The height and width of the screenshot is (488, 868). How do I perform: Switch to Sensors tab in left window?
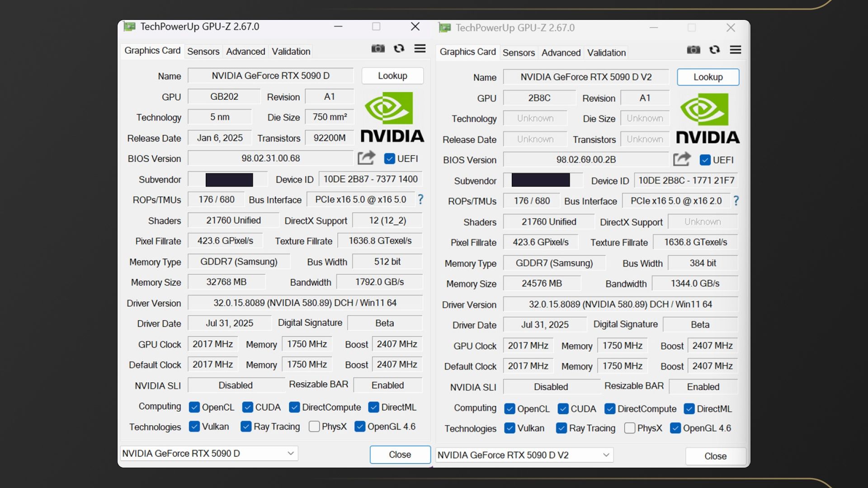203,52
